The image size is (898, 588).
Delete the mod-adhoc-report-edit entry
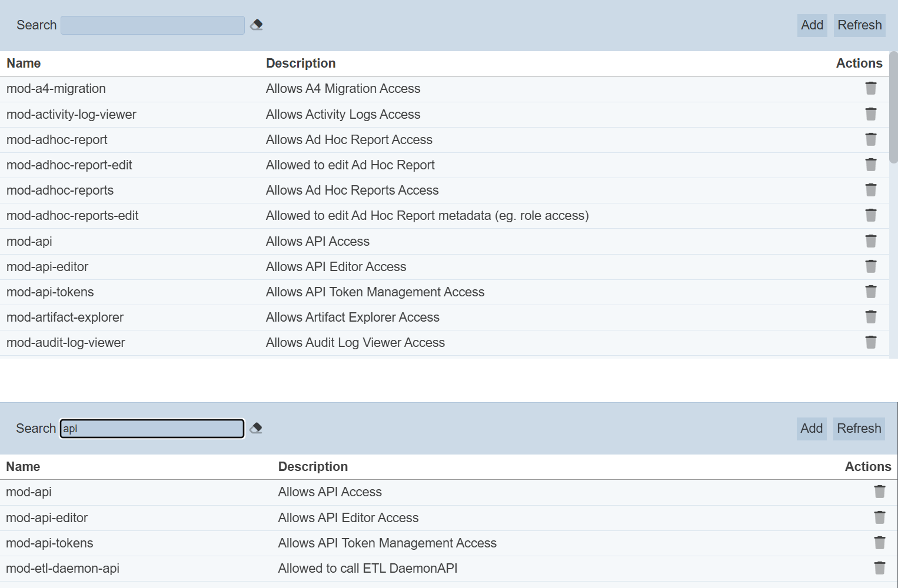coord(870,165)
